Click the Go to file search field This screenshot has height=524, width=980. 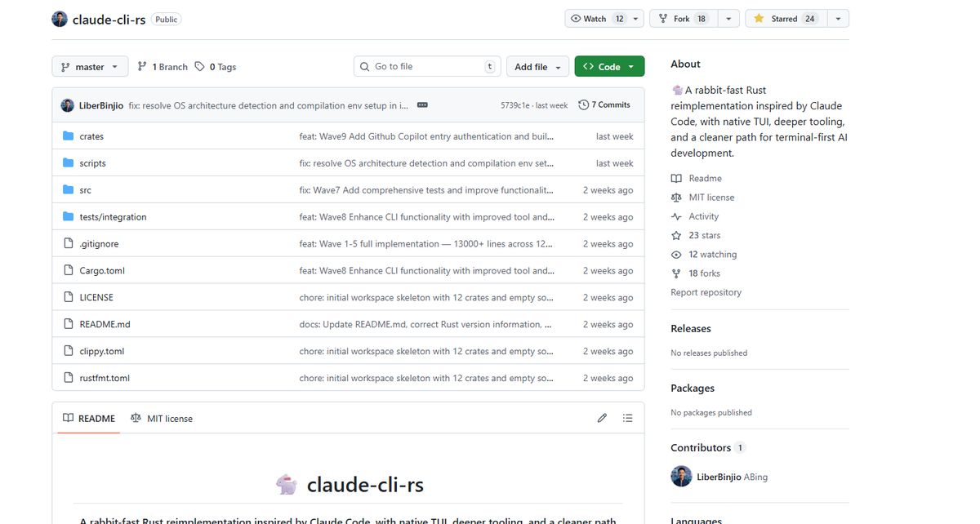click(426, 67)
